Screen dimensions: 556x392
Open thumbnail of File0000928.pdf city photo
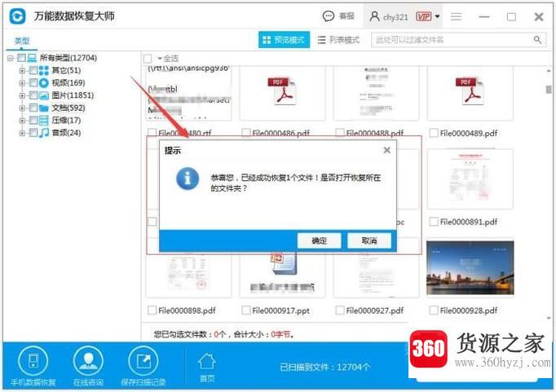(x=470, y=268)
